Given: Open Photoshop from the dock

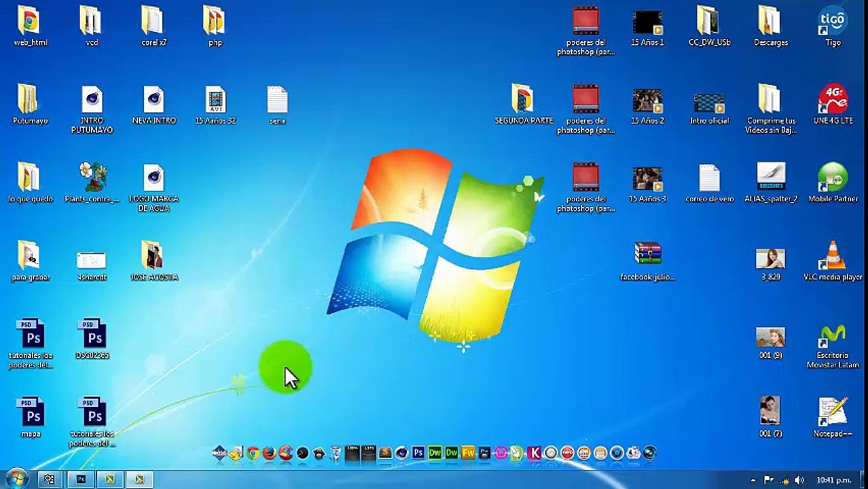Looking at the screenshot, I should pos(418,452).
